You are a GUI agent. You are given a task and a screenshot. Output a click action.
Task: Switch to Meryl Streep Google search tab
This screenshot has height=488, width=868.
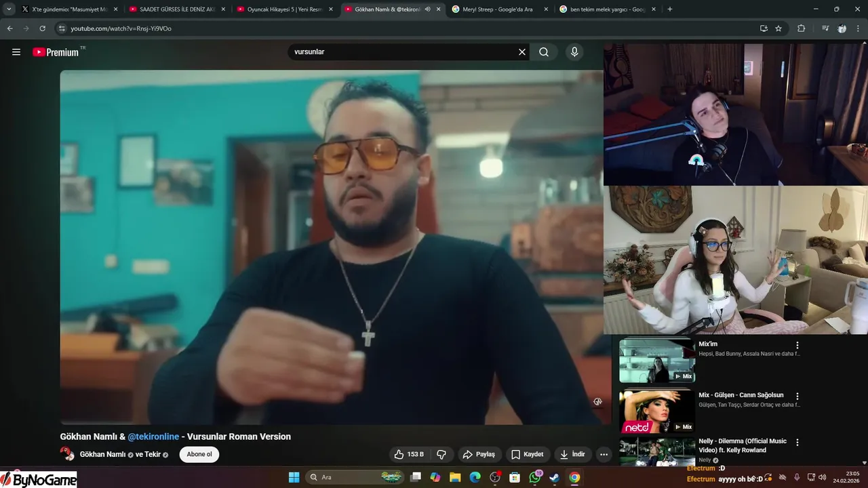(500, 9)
